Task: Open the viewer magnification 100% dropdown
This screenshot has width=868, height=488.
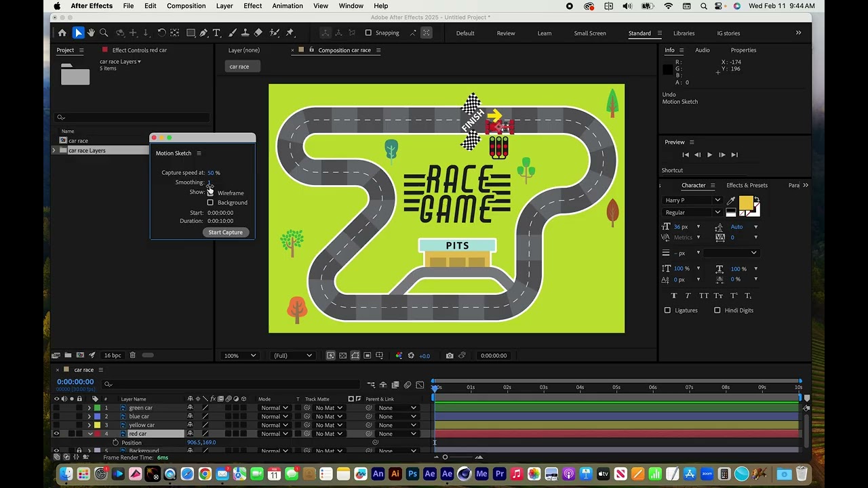Action: 240,355
